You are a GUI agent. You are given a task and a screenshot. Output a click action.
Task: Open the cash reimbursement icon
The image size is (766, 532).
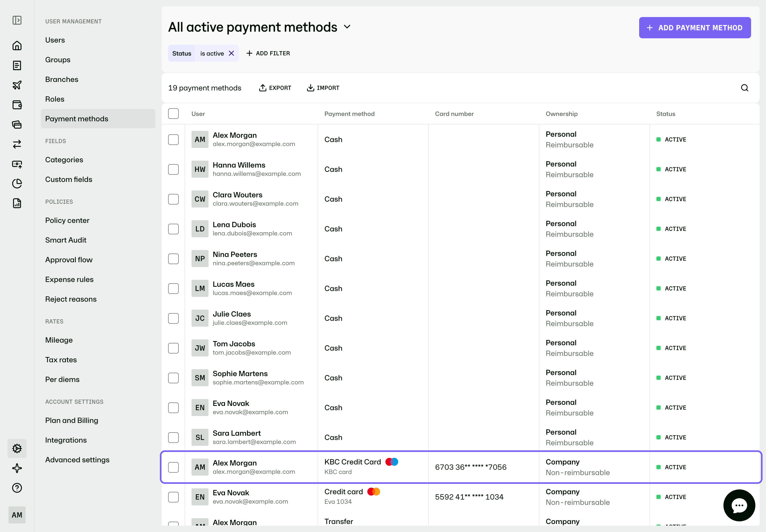[17, 164]
